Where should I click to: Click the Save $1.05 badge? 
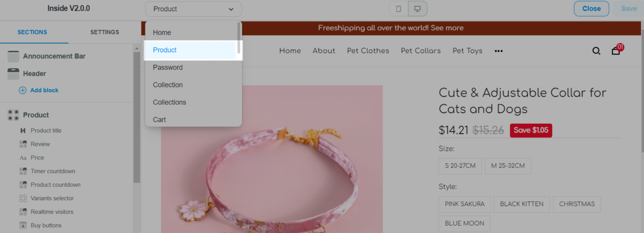pyautogui.click(x=531, y=130)
